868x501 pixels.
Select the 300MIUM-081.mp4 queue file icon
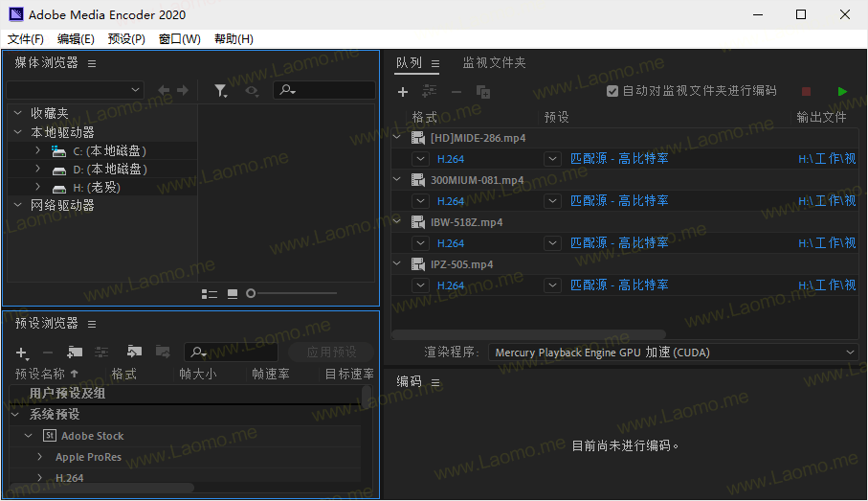tap(418, 180)
